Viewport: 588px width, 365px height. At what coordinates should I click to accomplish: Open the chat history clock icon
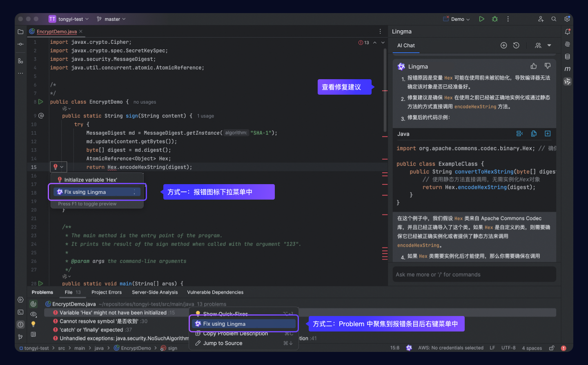[516, 45]
